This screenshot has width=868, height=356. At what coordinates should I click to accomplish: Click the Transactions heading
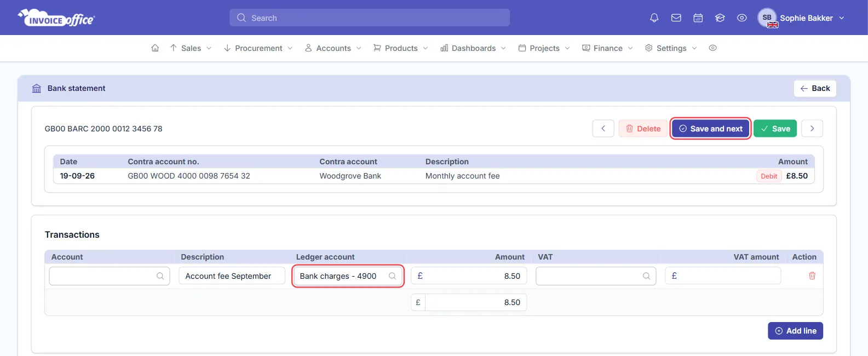pos(72,234)
